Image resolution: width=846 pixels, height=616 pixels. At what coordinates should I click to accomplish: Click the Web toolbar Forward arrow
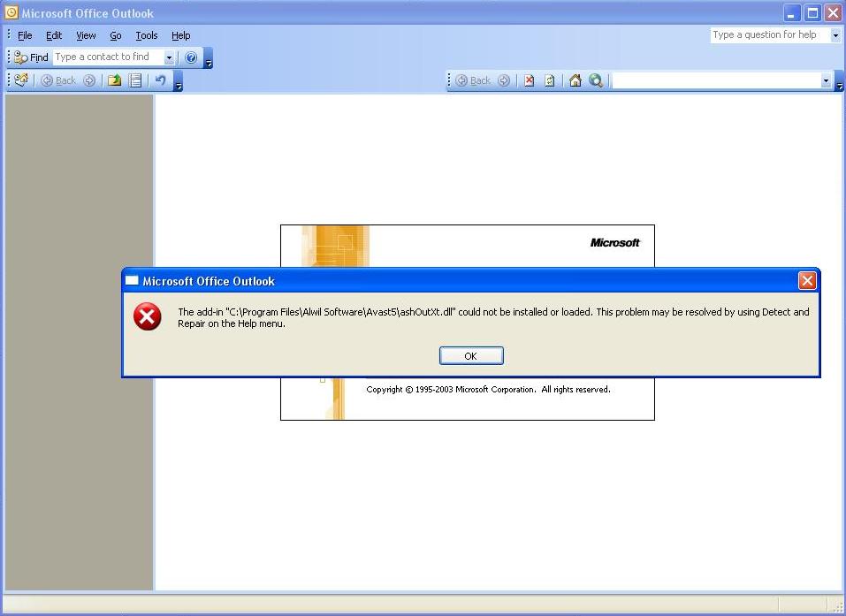click(504, 80)
